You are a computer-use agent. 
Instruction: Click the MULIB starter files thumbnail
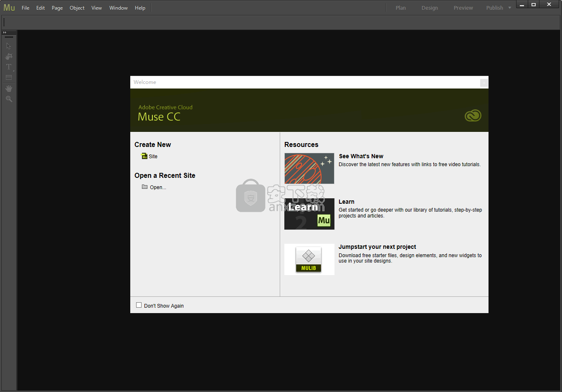309,259
